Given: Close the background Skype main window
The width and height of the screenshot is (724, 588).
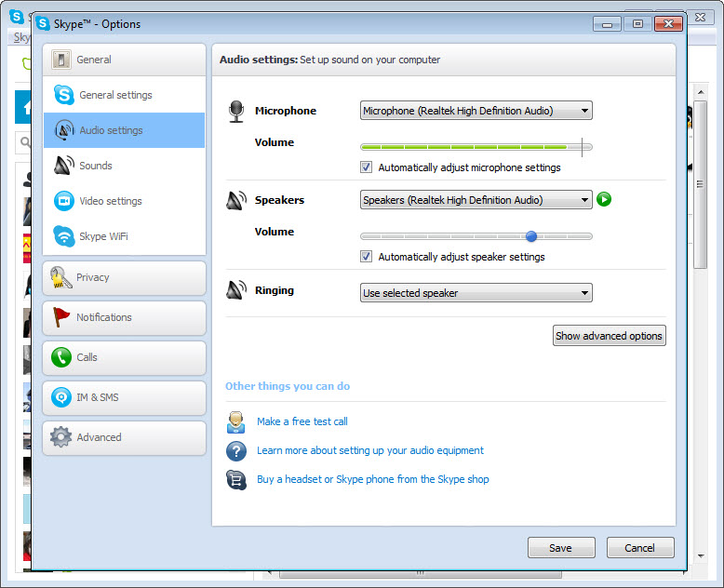Looking at the screenshot, I should pos(701,18).
